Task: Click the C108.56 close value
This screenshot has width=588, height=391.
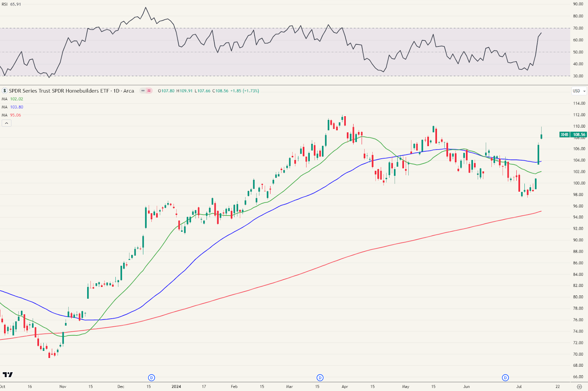Action: pos(220,91)
